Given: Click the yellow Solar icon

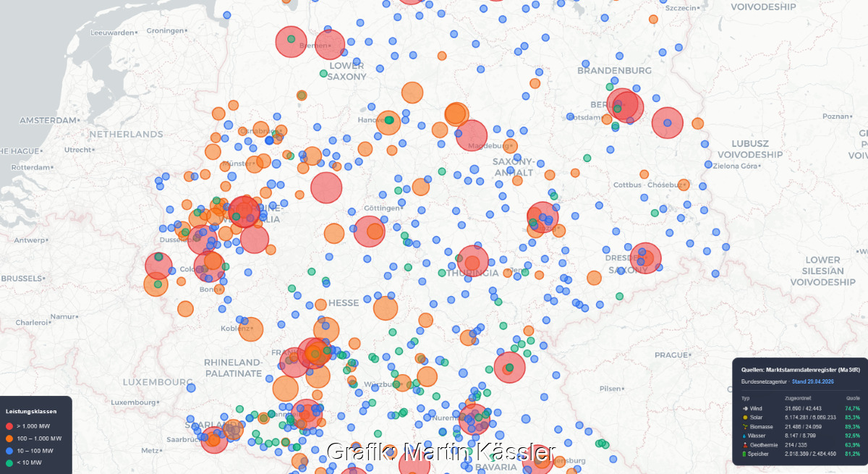Looking at the screenshot, I should pos(745,418).
